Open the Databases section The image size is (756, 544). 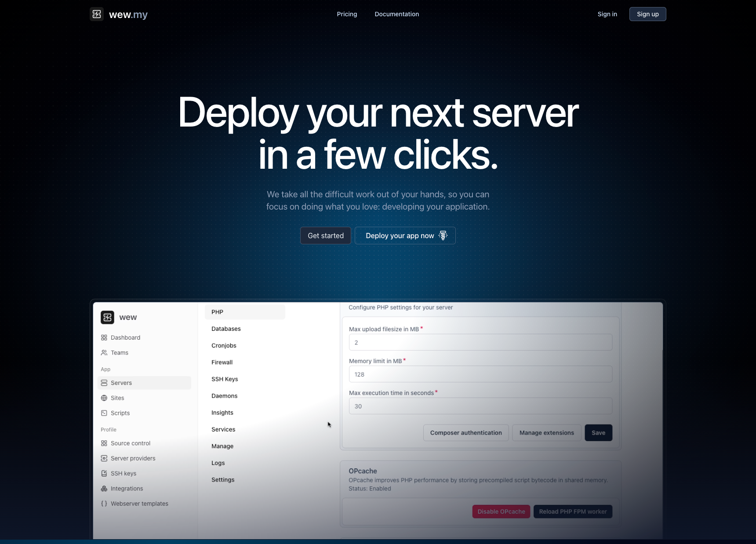(226, 329)
